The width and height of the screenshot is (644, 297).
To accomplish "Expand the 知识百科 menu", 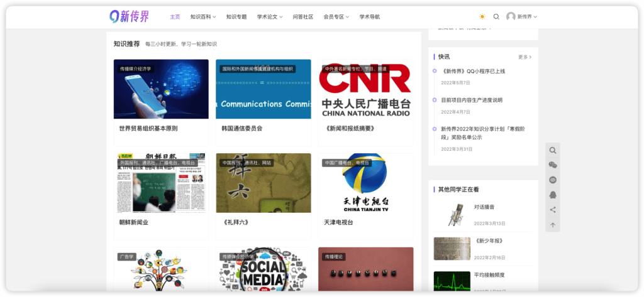I will pos(203,17).
